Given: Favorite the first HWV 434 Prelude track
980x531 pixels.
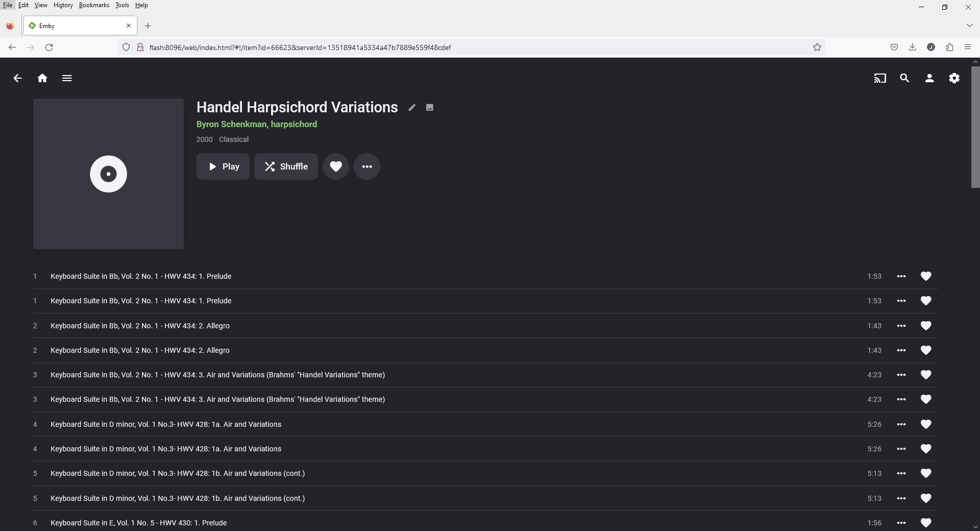Looking at the screenshot, I should coord(926,276).
